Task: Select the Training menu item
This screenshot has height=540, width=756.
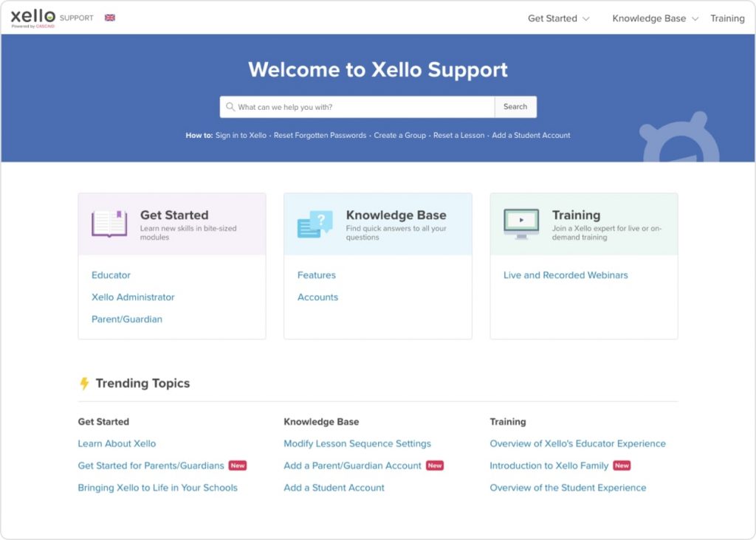Action: pyautogui.click(x=727, y=18)
